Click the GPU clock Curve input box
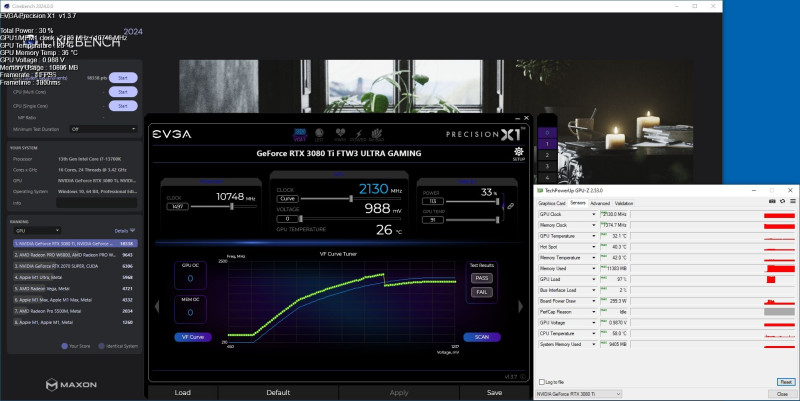Image resolution: width=800 pixels, height=401 pixels. 288,198
